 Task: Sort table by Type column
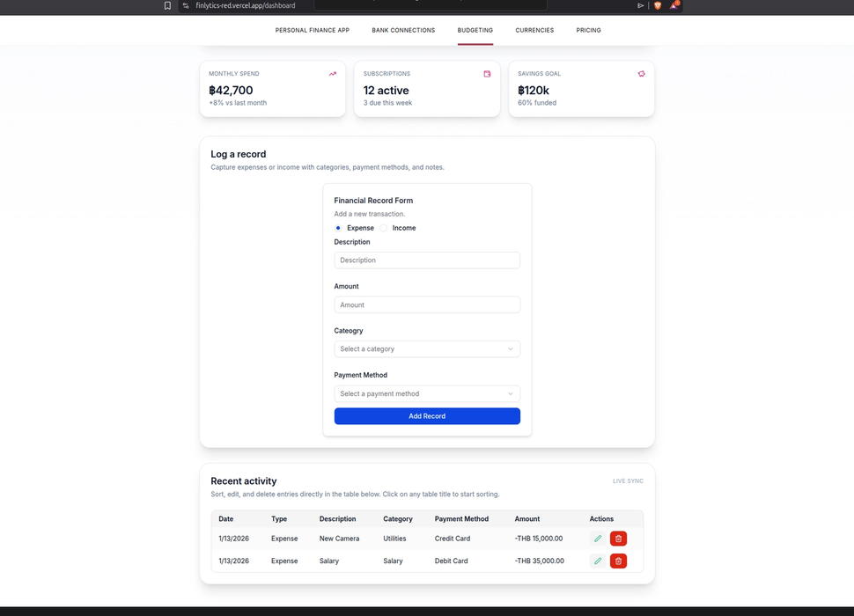tap(279, 519)
